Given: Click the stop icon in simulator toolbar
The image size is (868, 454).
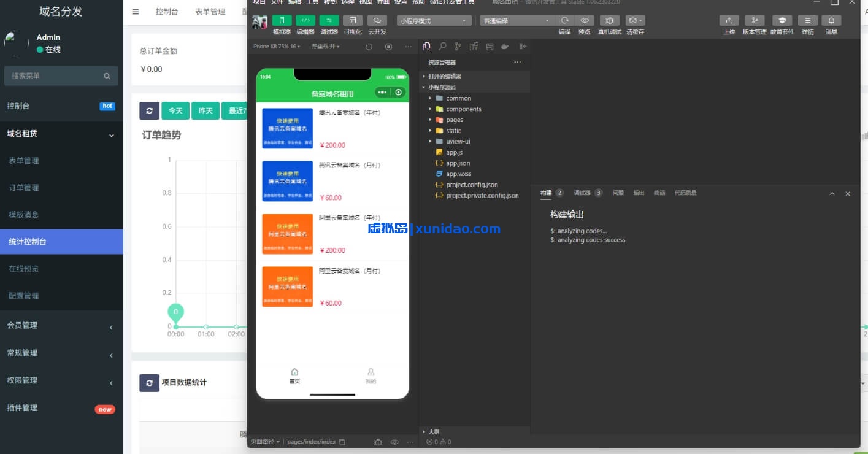Looking at the screenshot, I should (x=388, y=47).
